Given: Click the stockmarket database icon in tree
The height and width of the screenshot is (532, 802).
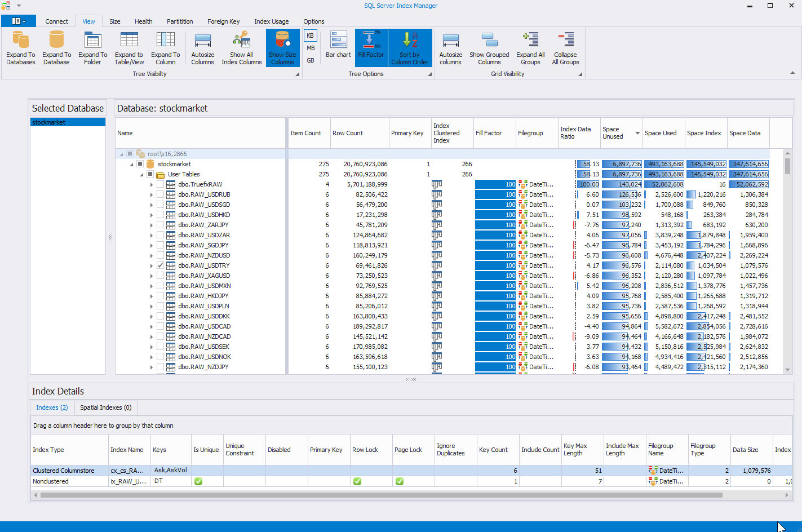Looking at the screenshot, I should pyautogui.click(x=150, y=164).
